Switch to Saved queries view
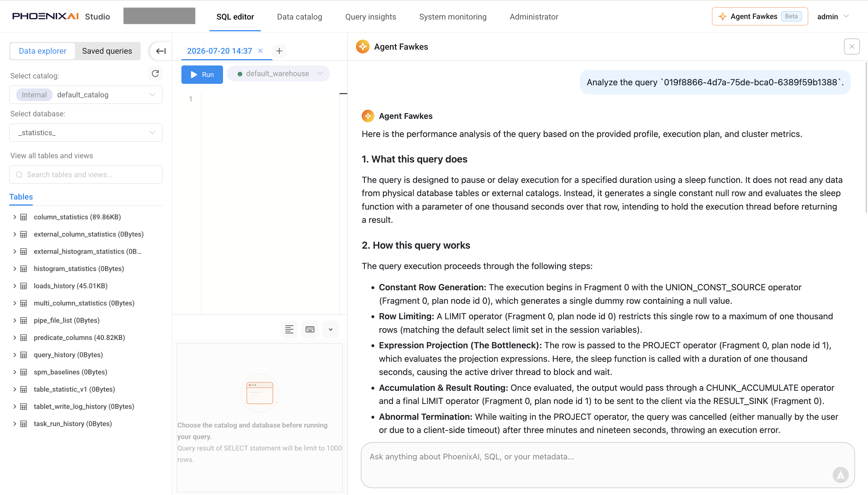Viewport: 868px width, 495px height. tap(107, 51)
